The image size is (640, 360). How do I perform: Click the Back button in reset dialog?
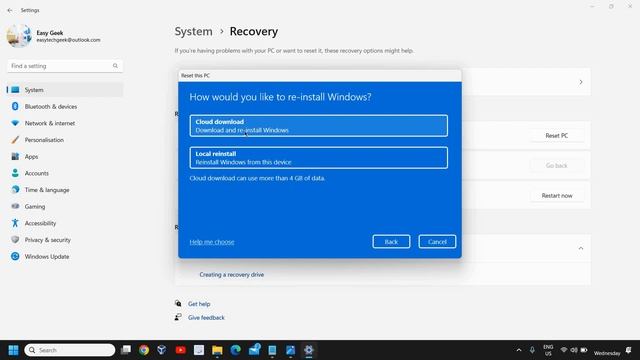click(x=391, y=242)
